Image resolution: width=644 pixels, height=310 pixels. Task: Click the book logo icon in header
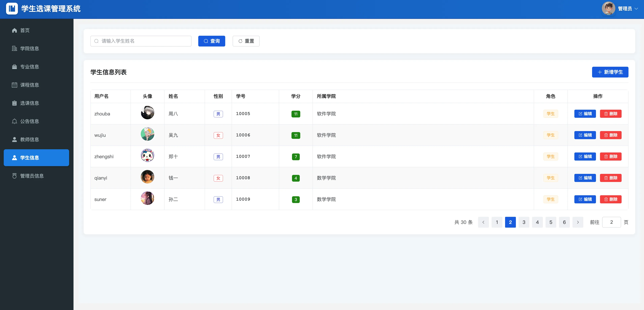point(12,9)
